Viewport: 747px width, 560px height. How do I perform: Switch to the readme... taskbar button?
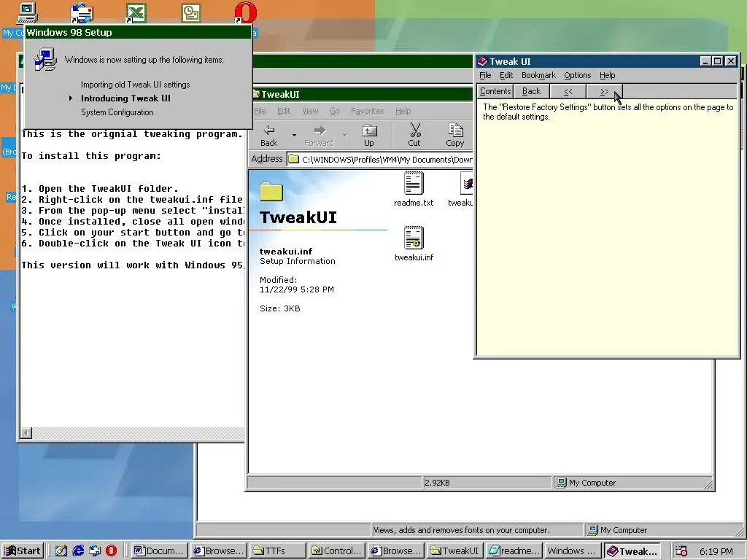(x=514, y=551)
